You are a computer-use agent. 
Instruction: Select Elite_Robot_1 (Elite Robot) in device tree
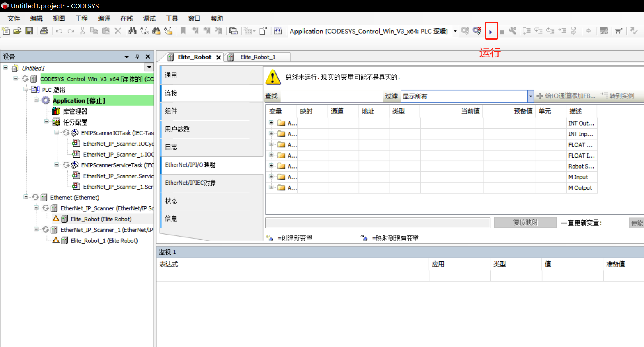104,241
